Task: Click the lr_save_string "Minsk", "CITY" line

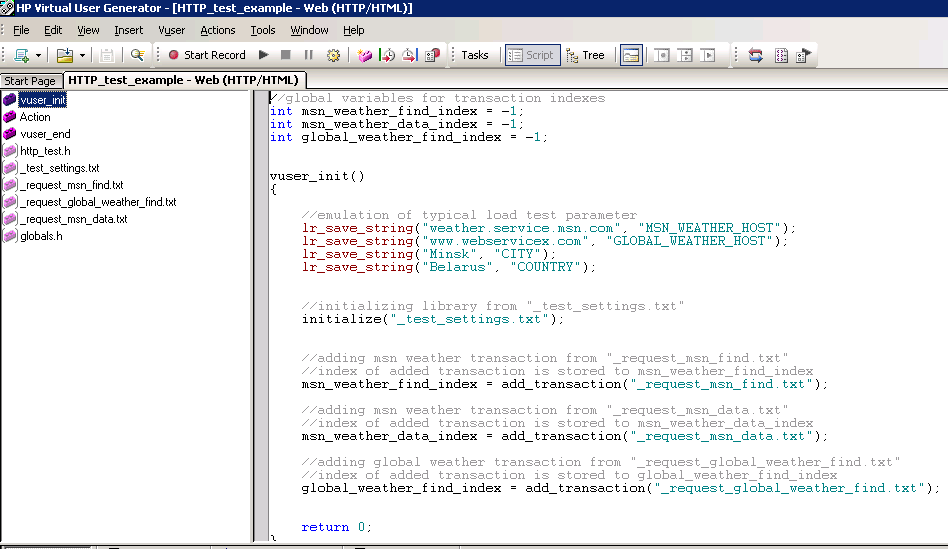Action: coord(429,254)
